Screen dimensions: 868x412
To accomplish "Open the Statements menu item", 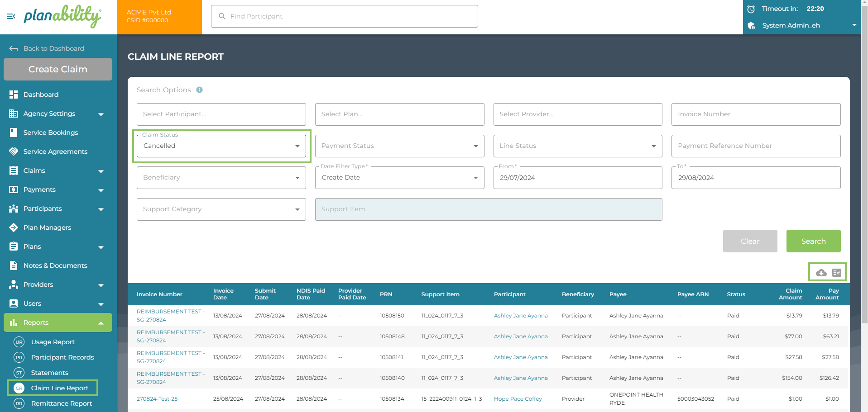I will coord(50,373).
